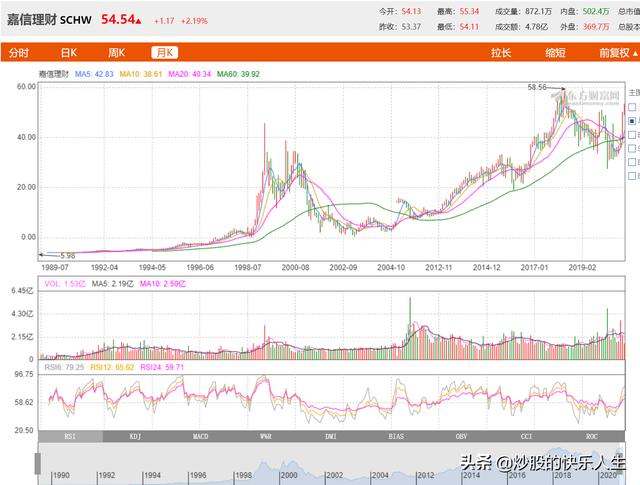Click the stock name 嘉信理财 SCHW

[49, 20]
